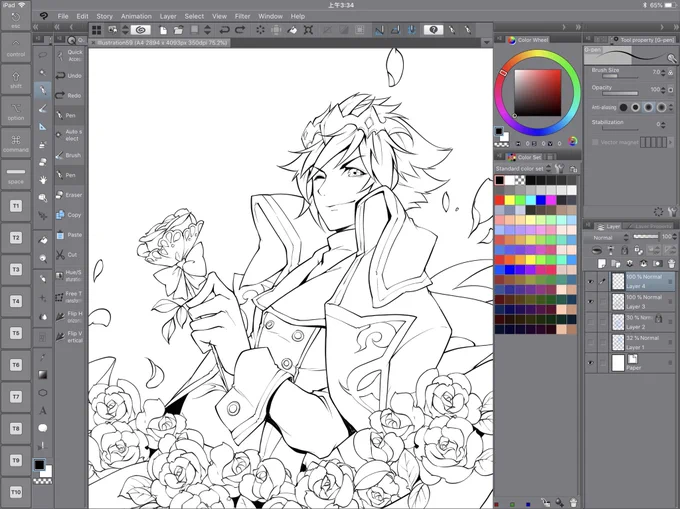The height and width of the screenshot is (509, 680).
Task: Toggle visibility eye of Layer 3
Action: pos(590,302)
